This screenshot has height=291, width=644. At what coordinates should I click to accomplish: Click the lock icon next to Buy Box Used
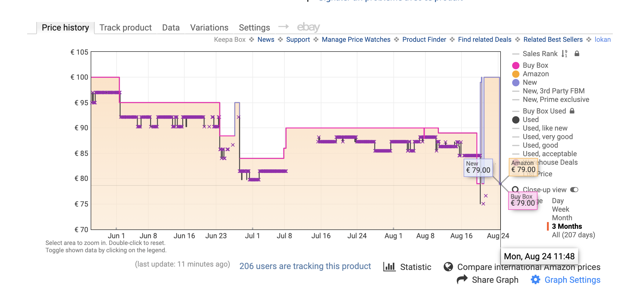[572, 111]
